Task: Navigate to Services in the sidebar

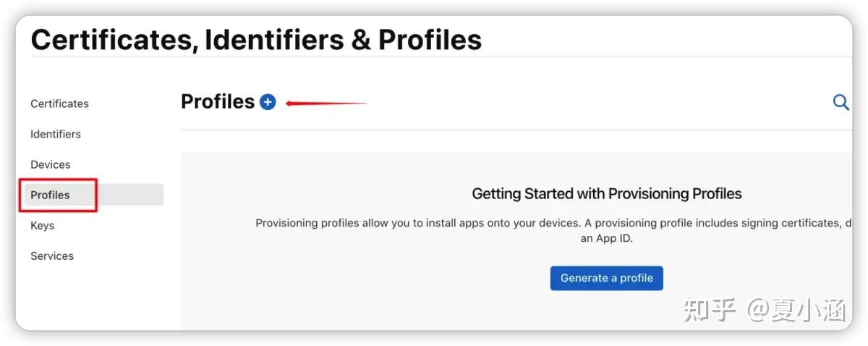Action: (x=52, y=256)
